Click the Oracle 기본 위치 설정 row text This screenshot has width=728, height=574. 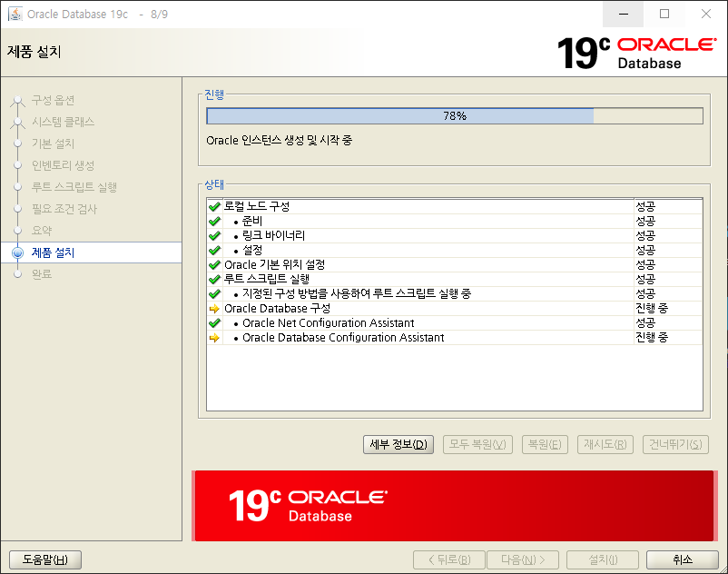click(274, 264)
